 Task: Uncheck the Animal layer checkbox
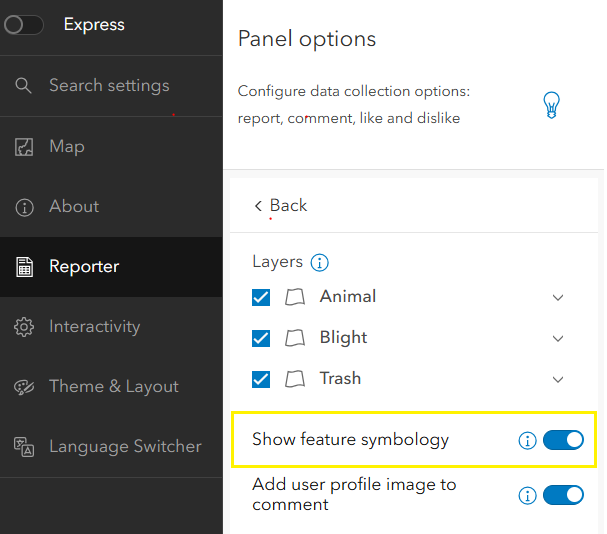coord(261,297)
